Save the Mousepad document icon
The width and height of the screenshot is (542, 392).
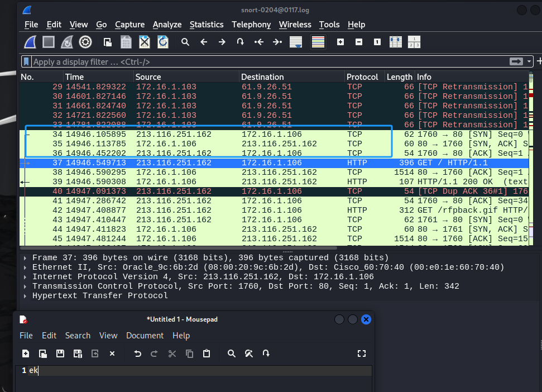60,353
